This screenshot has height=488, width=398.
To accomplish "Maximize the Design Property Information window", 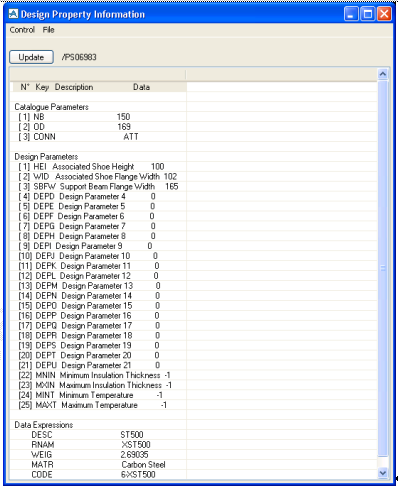I will click(368, 14).
